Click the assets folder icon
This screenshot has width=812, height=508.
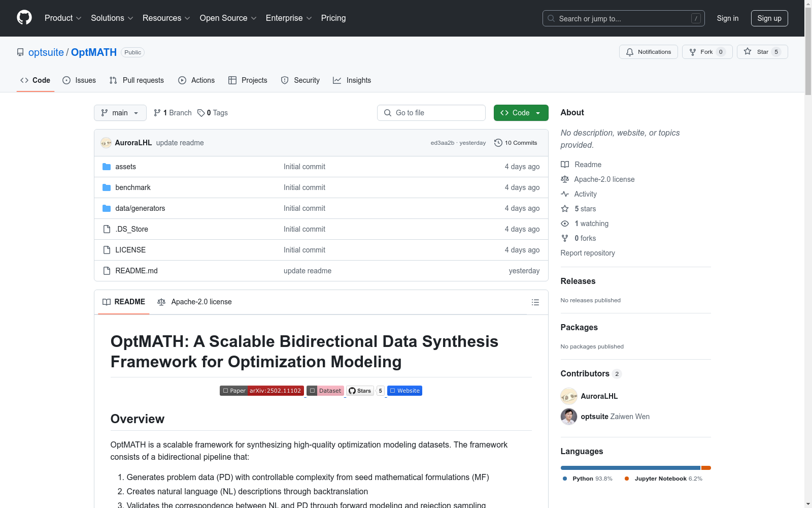pyautogui.click(x=107, y=167)
